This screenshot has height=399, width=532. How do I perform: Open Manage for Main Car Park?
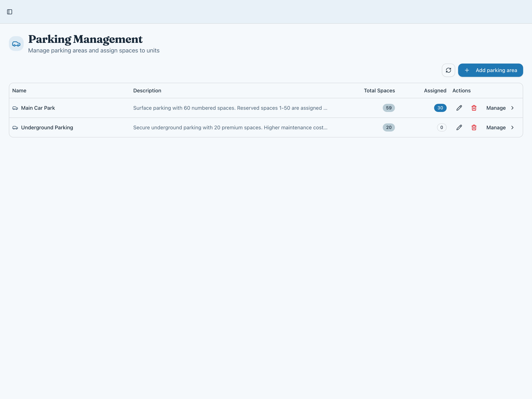496,108
